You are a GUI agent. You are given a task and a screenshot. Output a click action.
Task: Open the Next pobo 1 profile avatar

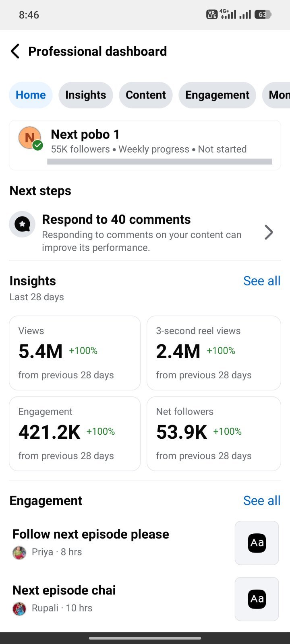tap(30, 138)
